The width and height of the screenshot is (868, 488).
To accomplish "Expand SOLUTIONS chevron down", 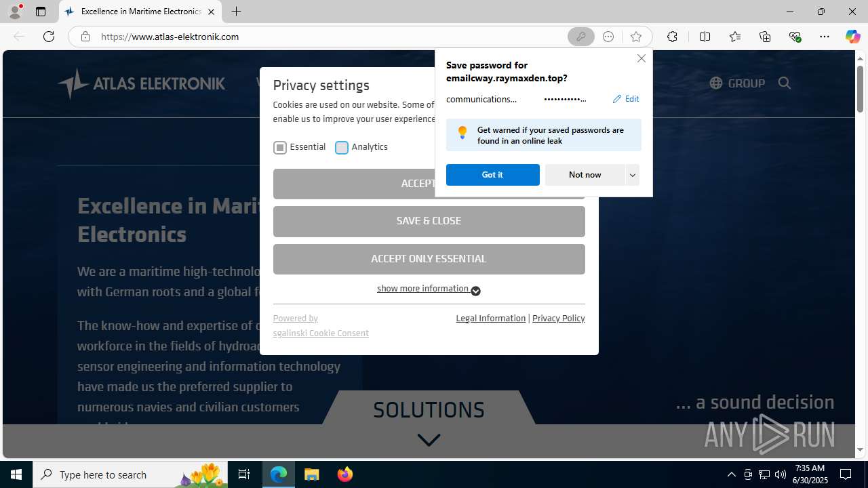I will [x=429, y=440].
